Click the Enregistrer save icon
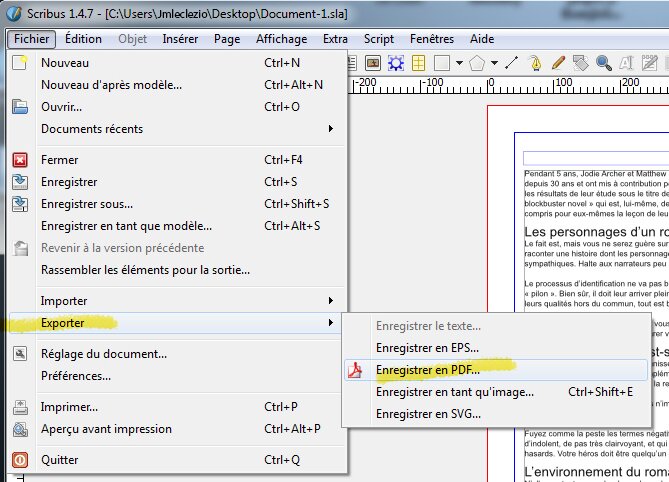This screenshot has height=482, width=669. (x=20, y=182)
